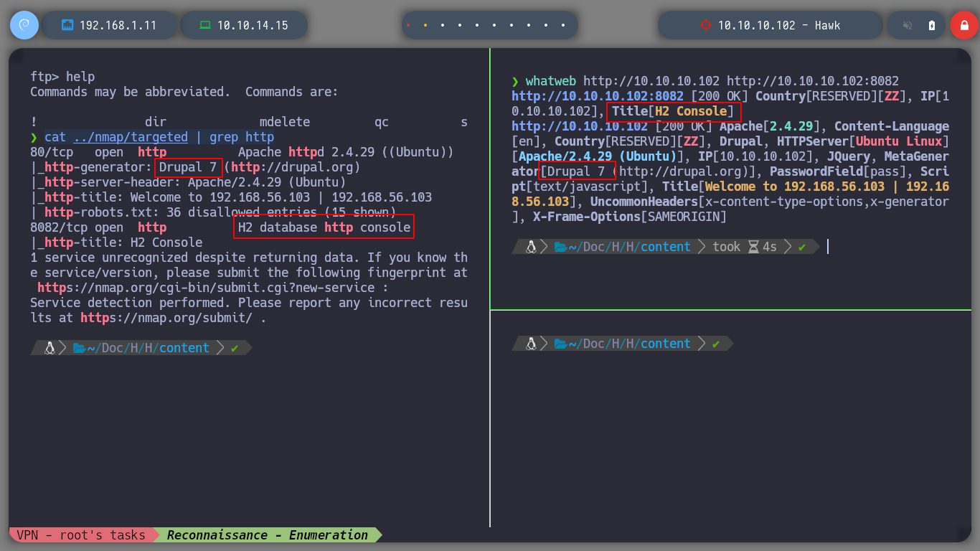Click the '80/tcp' port entry
The width and height of the screenshot is (980, 551).
click(x=52, y=152)
